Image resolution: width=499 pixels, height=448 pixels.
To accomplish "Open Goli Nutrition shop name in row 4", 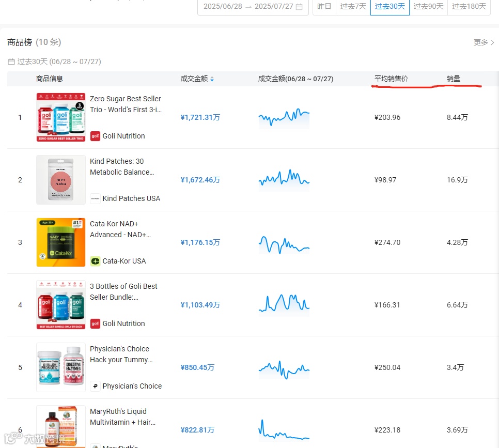I will click(x=123, y=323).
